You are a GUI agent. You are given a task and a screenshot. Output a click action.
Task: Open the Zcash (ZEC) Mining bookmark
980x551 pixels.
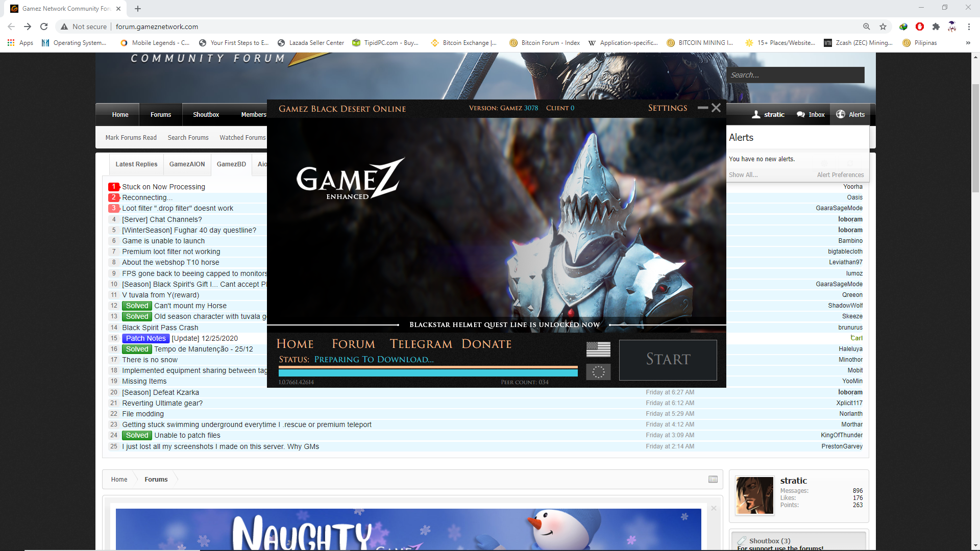coord(858,43)
